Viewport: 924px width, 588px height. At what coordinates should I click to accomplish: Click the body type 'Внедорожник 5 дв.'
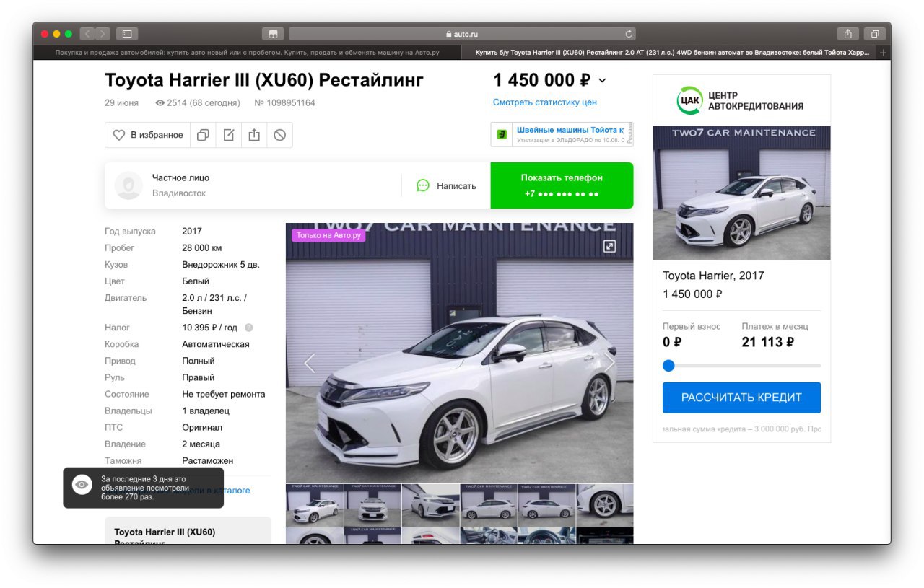(x=221, y=265)
